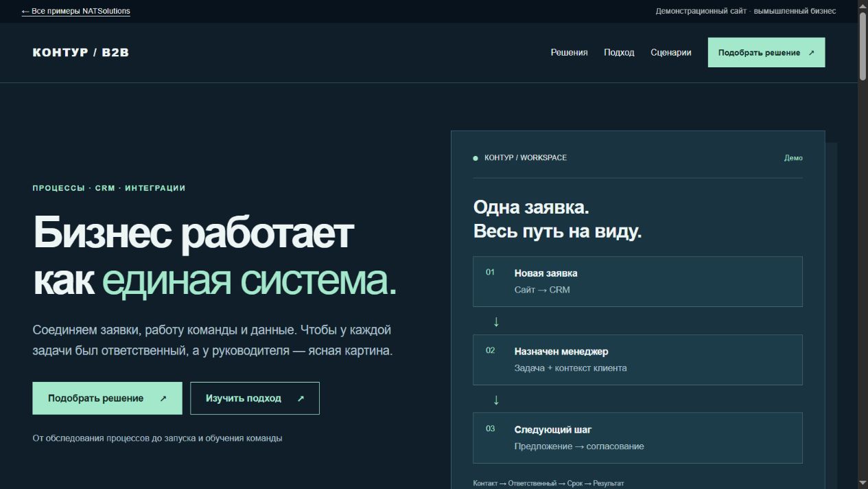Click the 'КОНТУР / WORKSPACE' panel title
This screenshot has width=868, height=489.
526,158
